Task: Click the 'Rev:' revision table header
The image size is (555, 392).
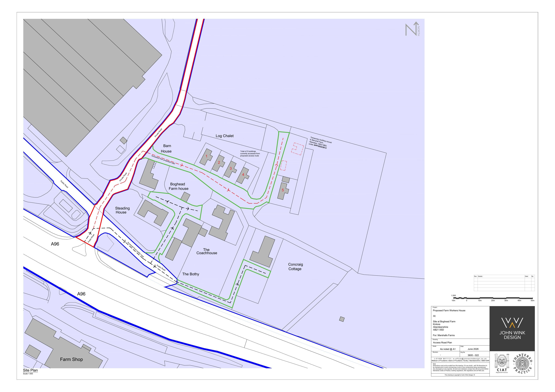Action: (x=476, y=276)
